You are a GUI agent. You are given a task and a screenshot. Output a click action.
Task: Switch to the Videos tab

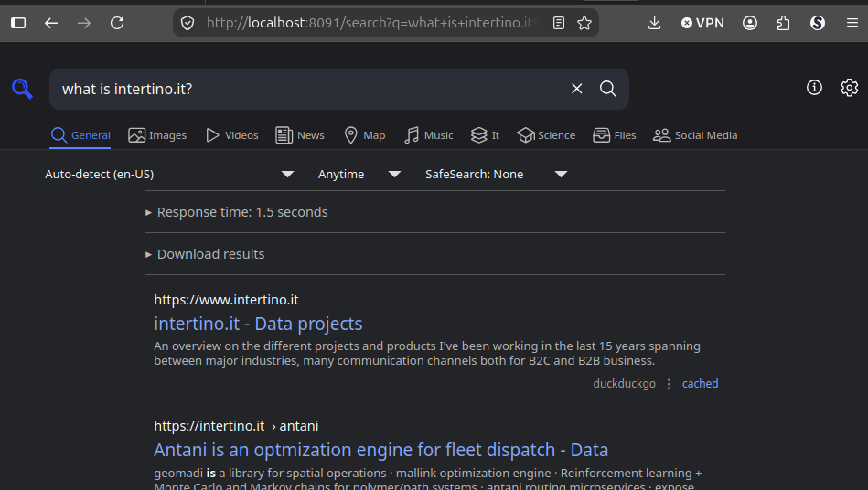(232, 135)
